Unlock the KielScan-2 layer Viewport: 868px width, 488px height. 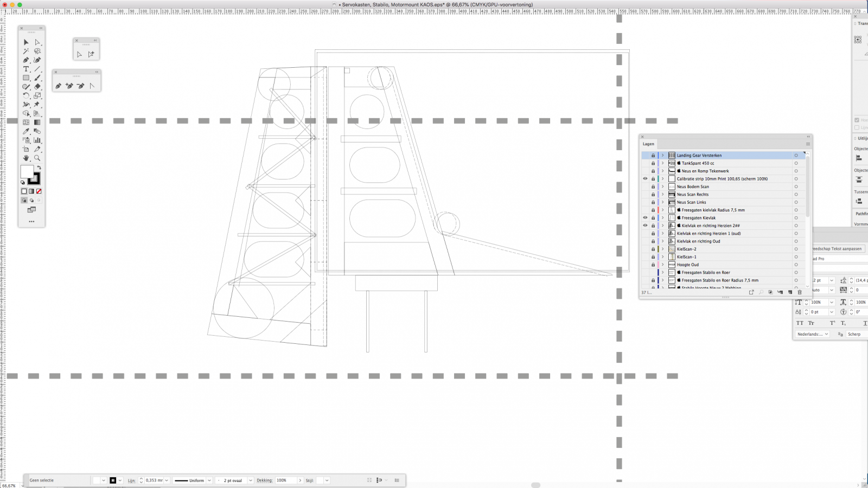coord(653,249)
